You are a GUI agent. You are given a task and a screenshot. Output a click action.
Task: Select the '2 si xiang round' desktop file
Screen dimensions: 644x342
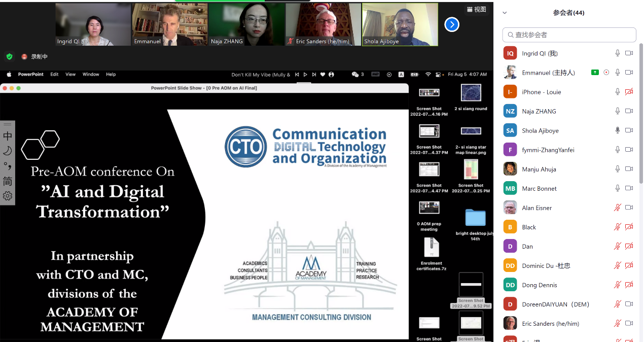pos(471,97)
